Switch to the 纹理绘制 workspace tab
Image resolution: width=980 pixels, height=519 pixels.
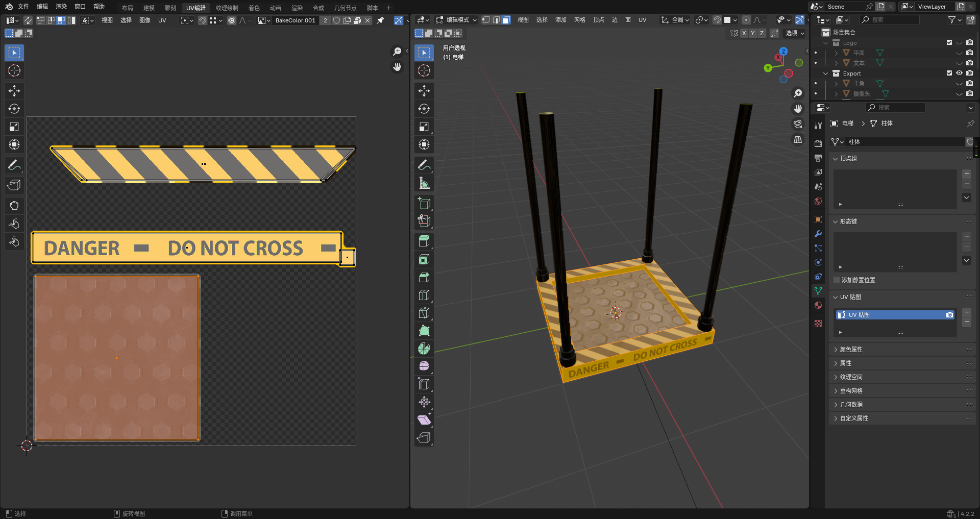pyautogui.click(x=227, y=8)
